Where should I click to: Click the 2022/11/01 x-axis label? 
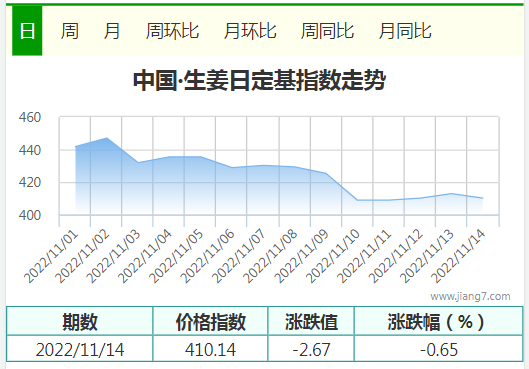(51, 257)
